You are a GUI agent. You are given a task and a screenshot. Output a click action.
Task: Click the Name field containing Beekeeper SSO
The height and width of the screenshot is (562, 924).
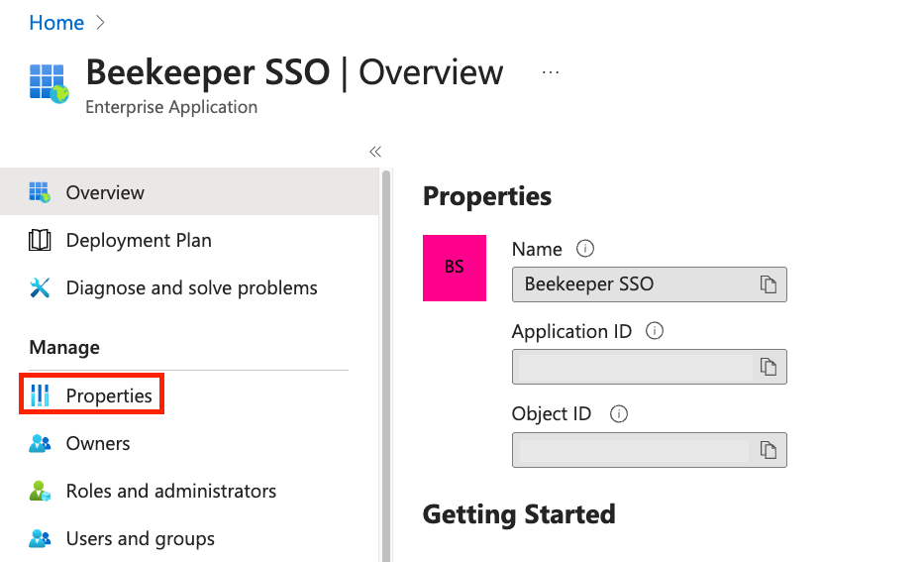pos(650,284)
